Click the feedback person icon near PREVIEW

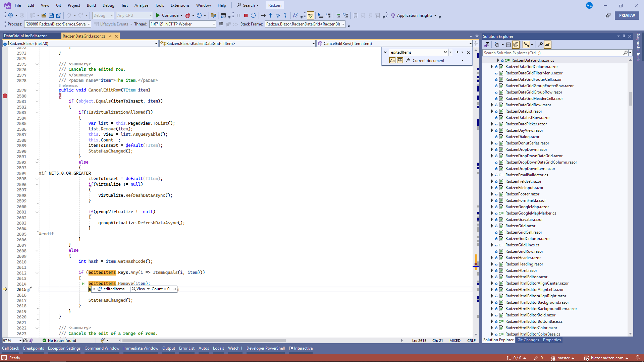(608, 15)
